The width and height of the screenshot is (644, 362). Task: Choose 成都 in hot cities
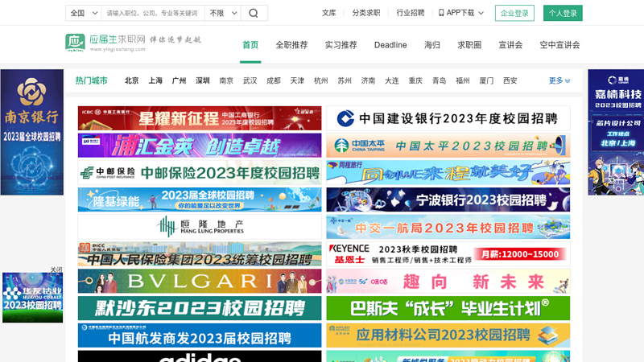(274, 80)
